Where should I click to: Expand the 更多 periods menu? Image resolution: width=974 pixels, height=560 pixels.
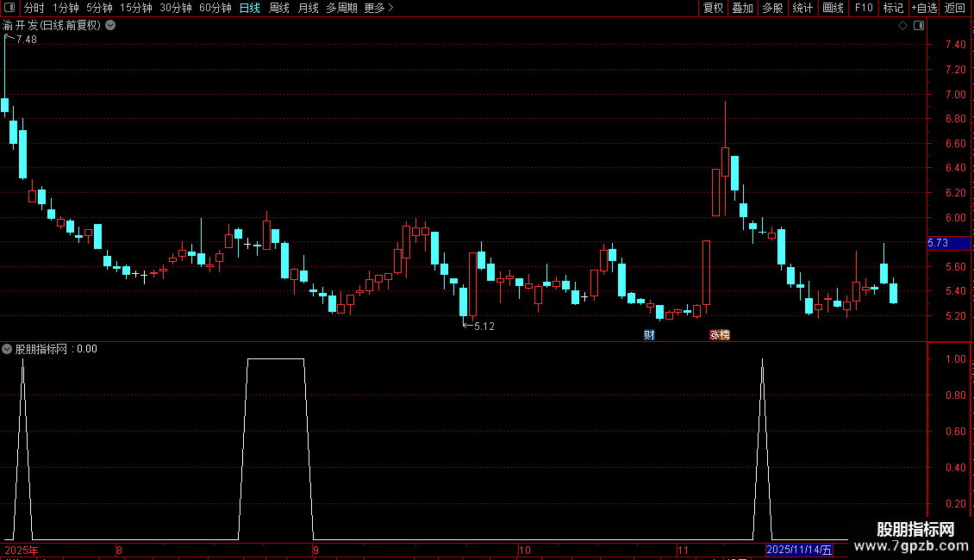(x=379, y=8)
